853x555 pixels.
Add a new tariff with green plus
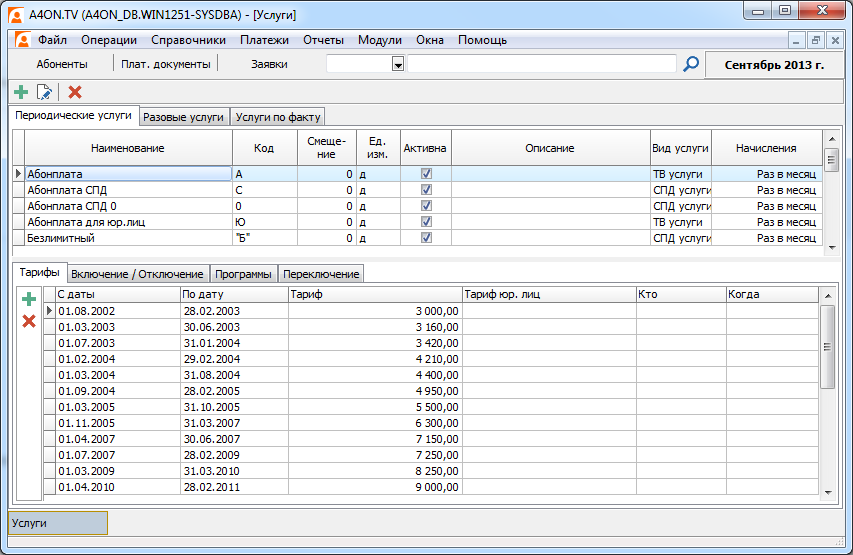(x=29, y=299)
